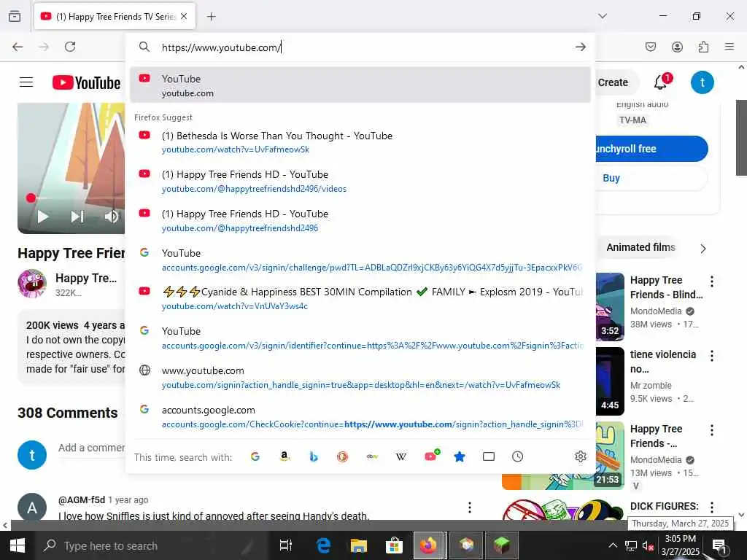Skip to next video

[x=77, y=217]
